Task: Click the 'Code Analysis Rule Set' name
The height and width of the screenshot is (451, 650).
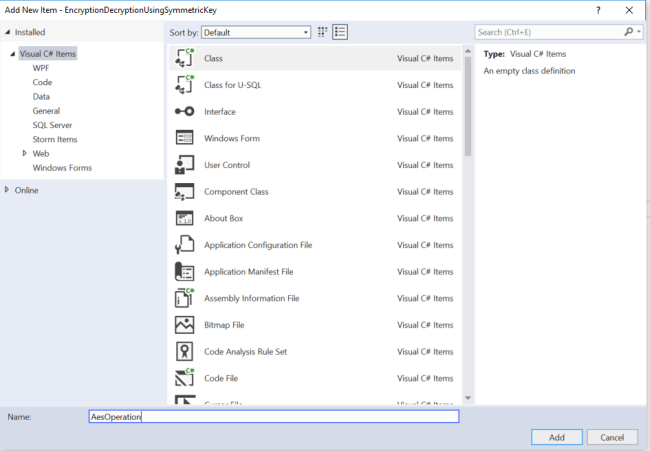Action: point(245,352)
